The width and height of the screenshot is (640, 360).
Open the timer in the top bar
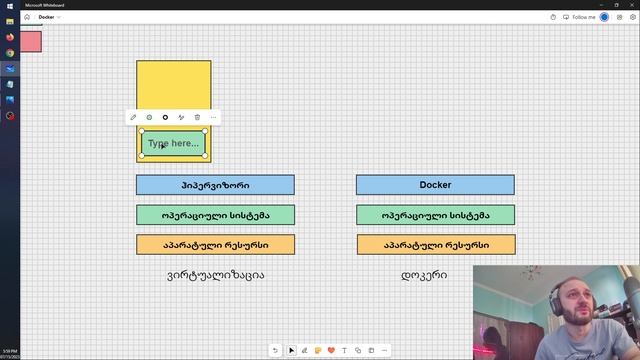coord(553,17)
